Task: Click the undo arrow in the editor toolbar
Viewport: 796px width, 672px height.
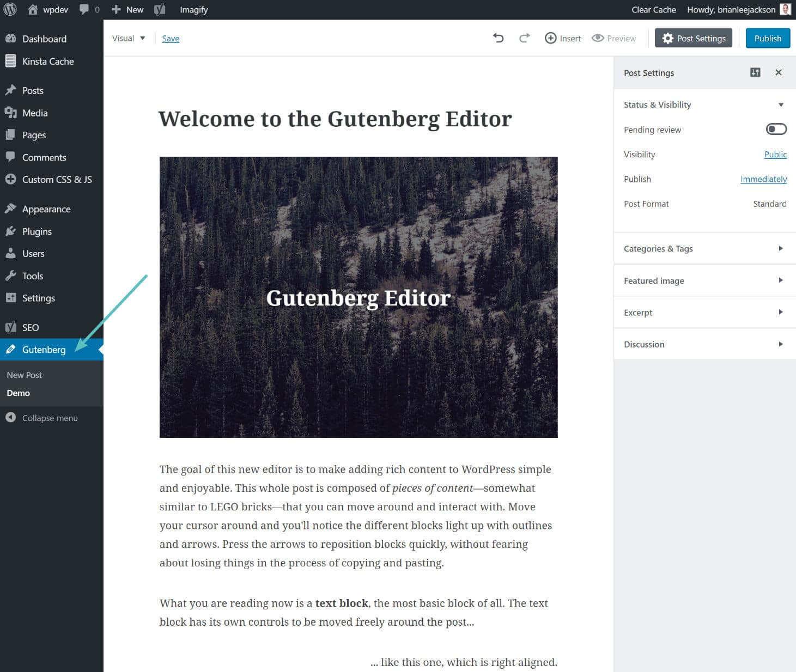Action: pyautogui.click(x=498, y=38)
